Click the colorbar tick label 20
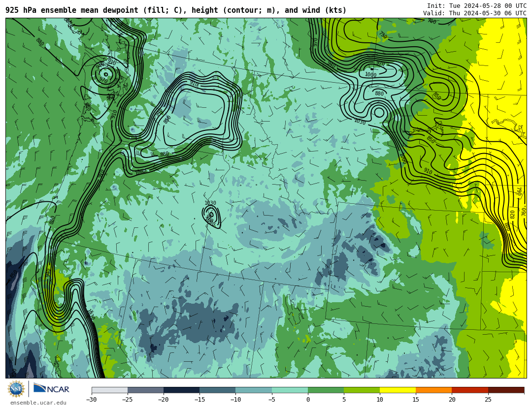This screenshot has width=532, height=409. (x=452, y=400)
